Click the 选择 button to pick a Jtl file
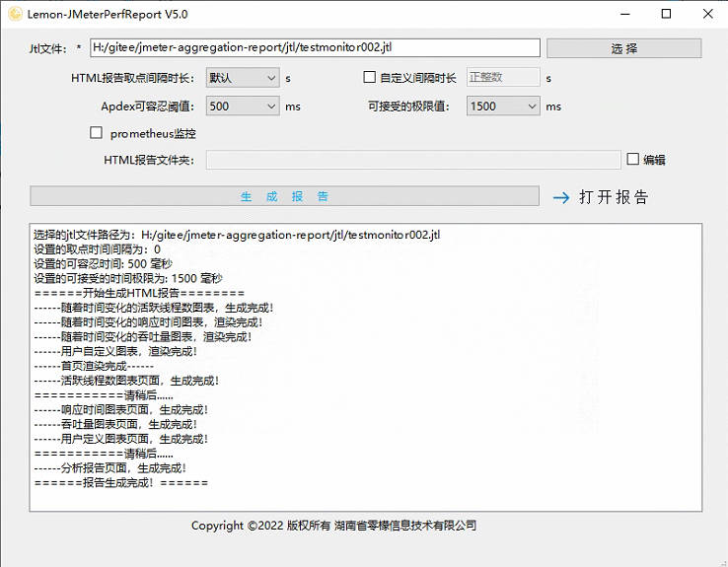Image resolution: width=728 pixels, height=567 pixels. pyautogui.click(x=624, y=48)
